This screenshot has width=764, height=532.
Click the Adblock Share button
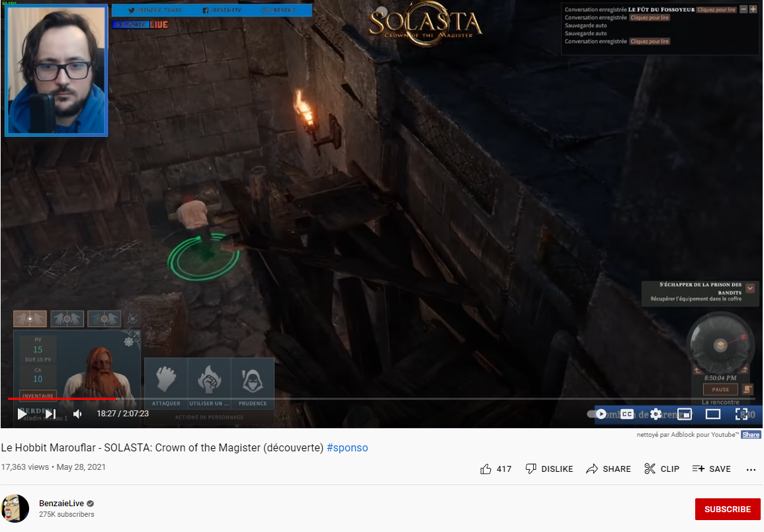[x=750, y=435]
